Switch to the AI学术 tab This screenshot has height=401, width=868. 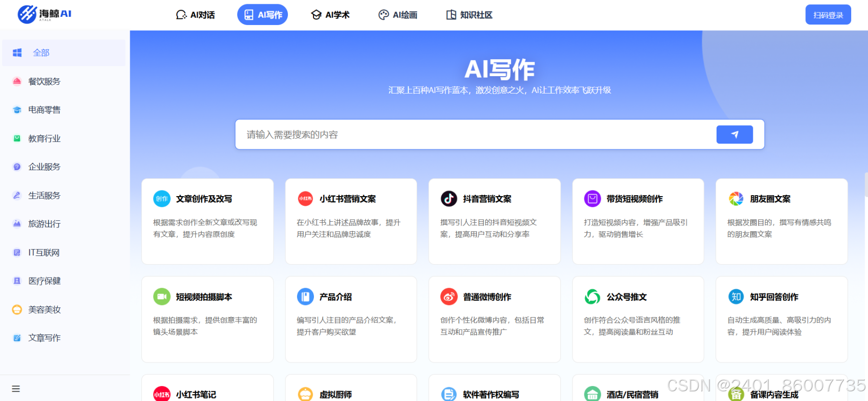(330, 15)
